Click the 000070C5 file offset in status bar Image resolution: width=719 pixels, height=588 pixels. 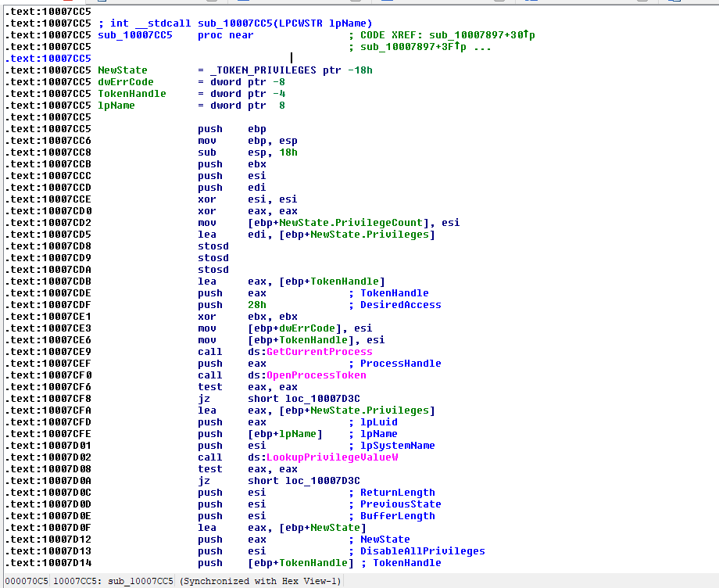[26, 581]
